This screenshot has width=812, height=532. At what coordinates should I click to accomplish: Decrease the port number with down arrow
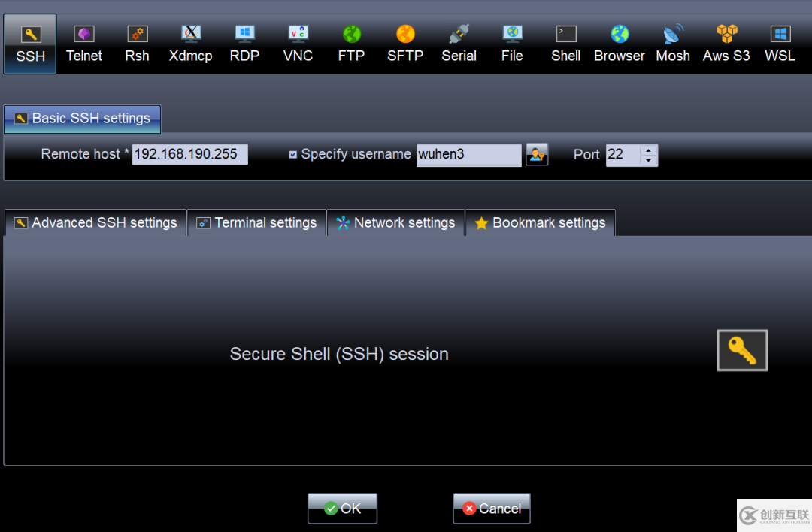point(648,161)
